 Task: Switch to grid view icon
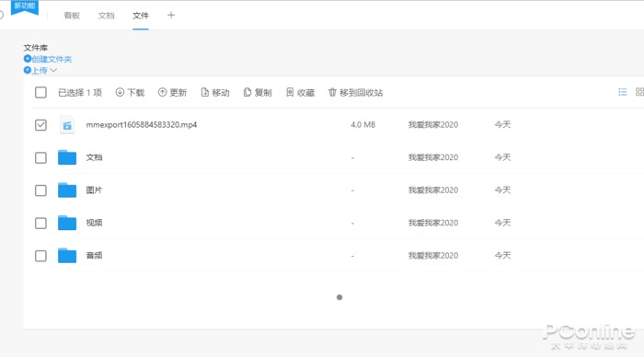[x=639, y=92]
